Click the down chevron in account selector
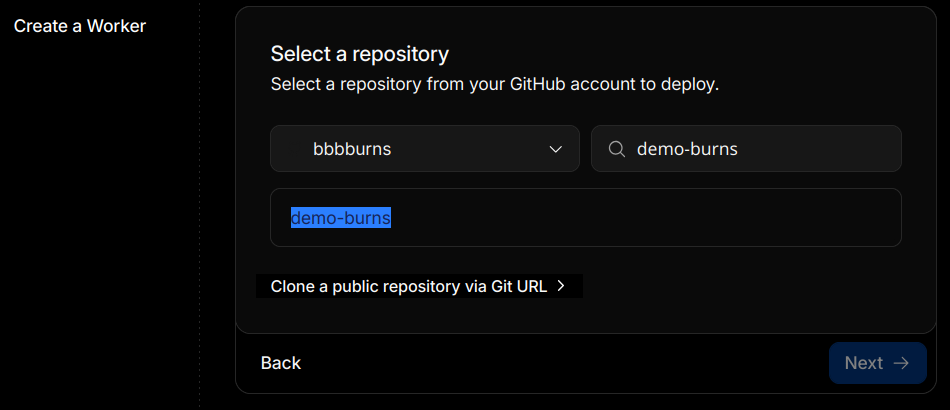 click(x=556, y=149)
